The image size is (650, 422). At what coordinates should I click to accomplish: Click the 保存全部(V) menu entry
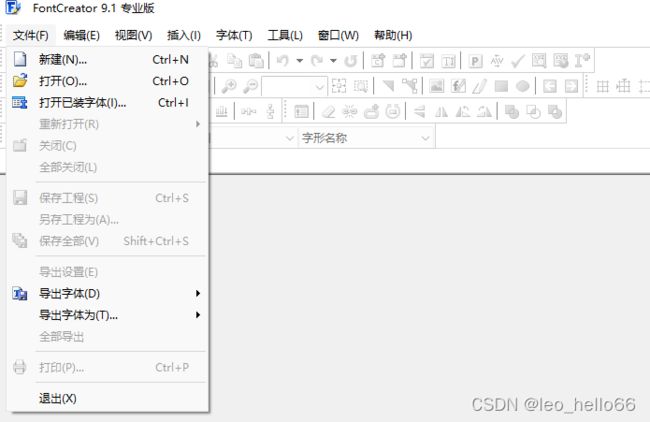[108, 241]
